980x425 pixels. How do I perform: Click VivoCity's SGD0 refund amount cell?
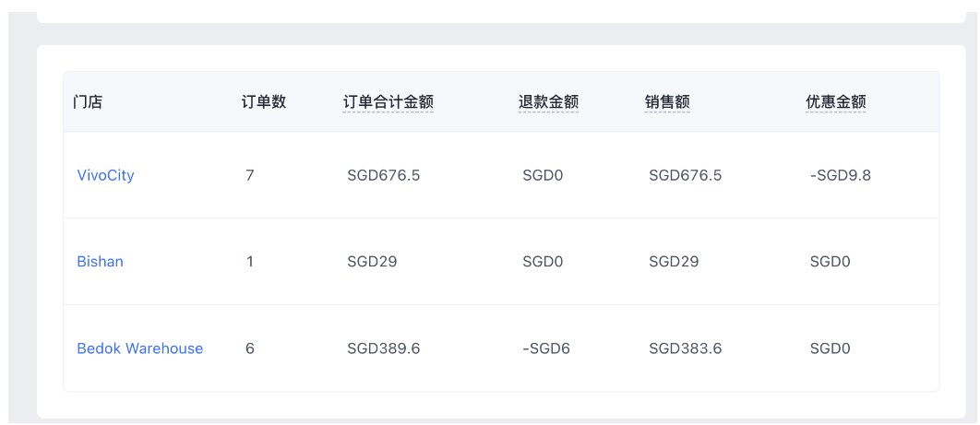tap(543, 175)
